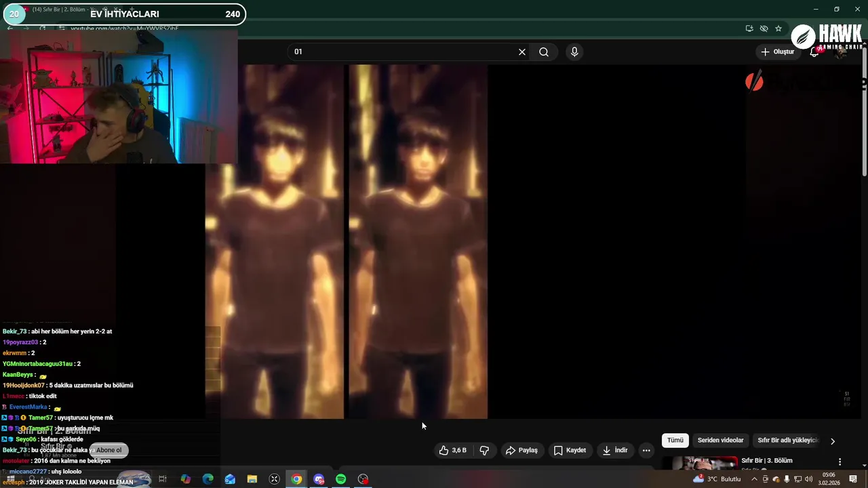The width and height of the screenshot is (868, 488).
Task: Save the video with Kaydet
Action: (570, 450)
